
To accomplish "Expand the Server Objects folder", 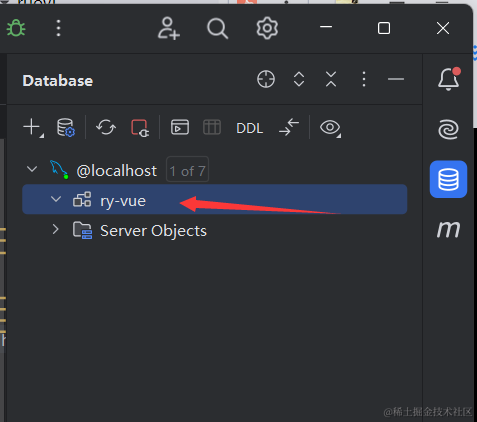I will click(56, 229).
